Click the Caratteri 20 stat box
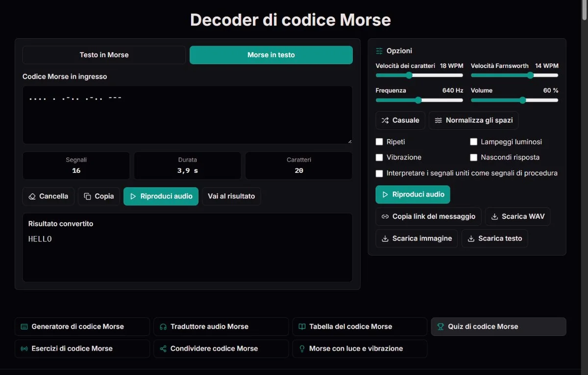Screen dimensions: 588x375 click(x=299, y=165)
